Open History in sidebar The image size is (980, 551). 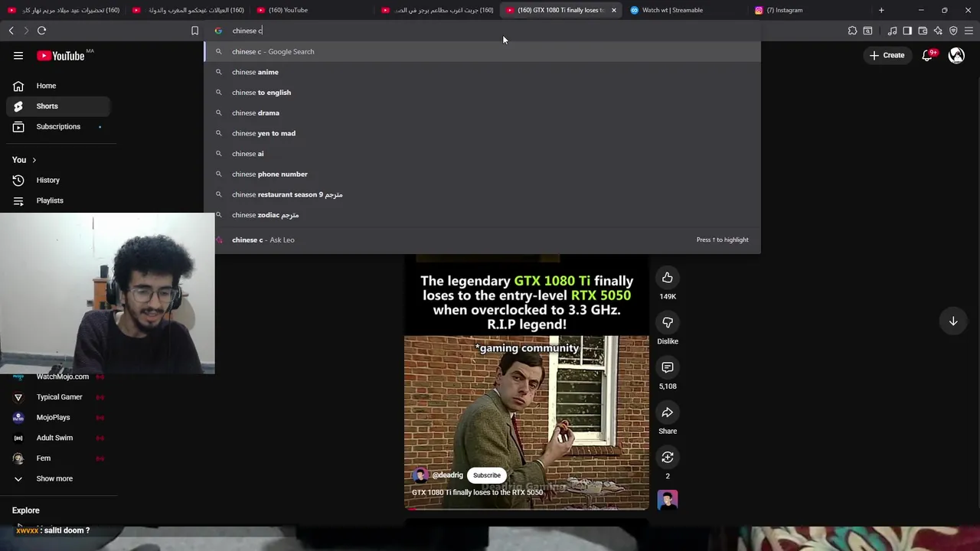pos(58,180)
